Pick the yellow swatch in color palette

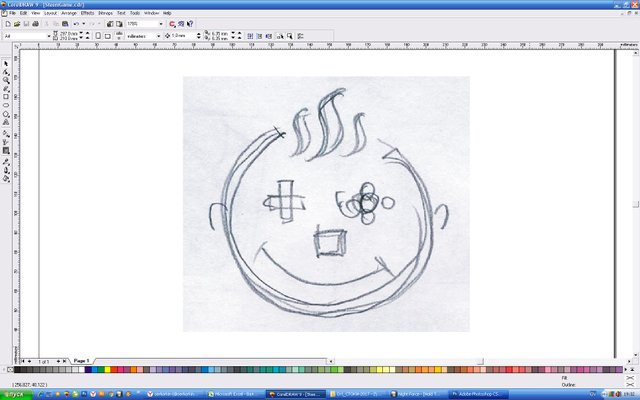coord(107,370)
